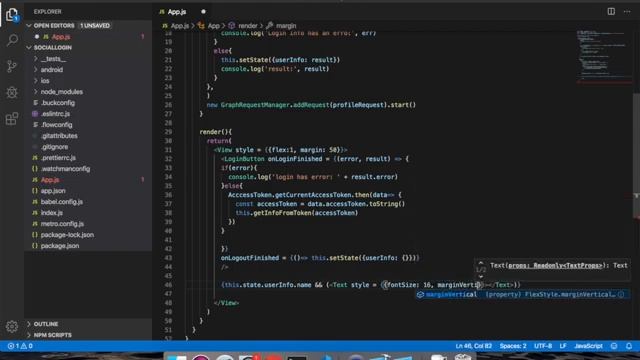The image size is (640, 360).
Task: Click the render breadcrumb
Action: coord(243,26)
